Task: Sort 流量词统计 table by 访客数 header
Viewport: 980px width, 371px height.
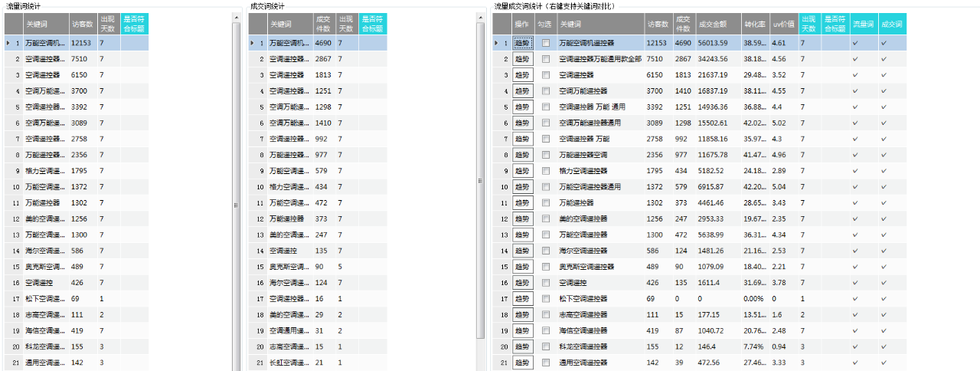Action: click(x=83, y=25)
